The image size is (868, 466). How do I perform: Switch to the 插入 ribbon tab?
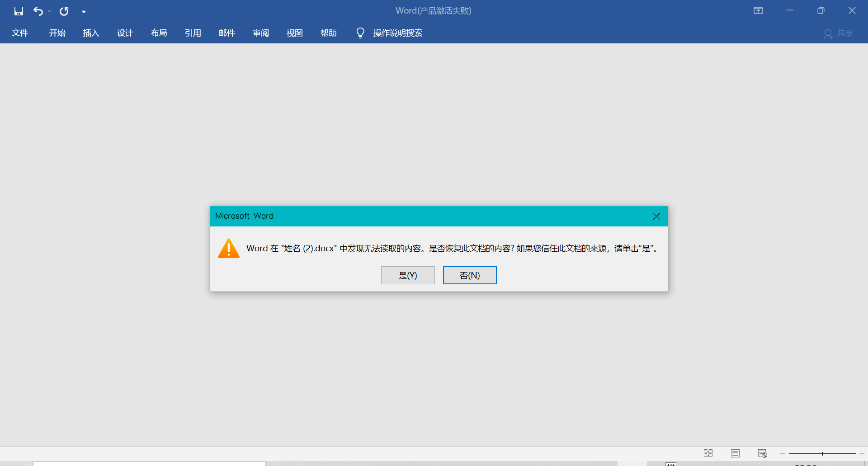[91, 33]
